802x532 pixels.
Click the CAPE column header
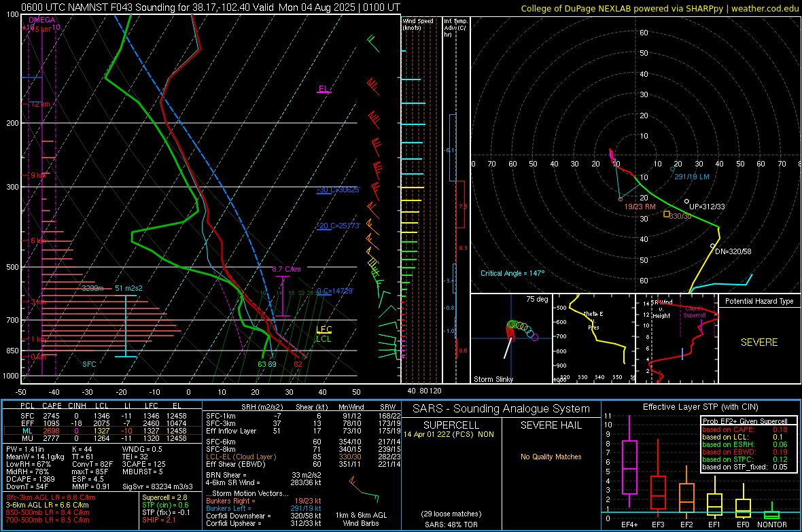(x=52, y=406)
